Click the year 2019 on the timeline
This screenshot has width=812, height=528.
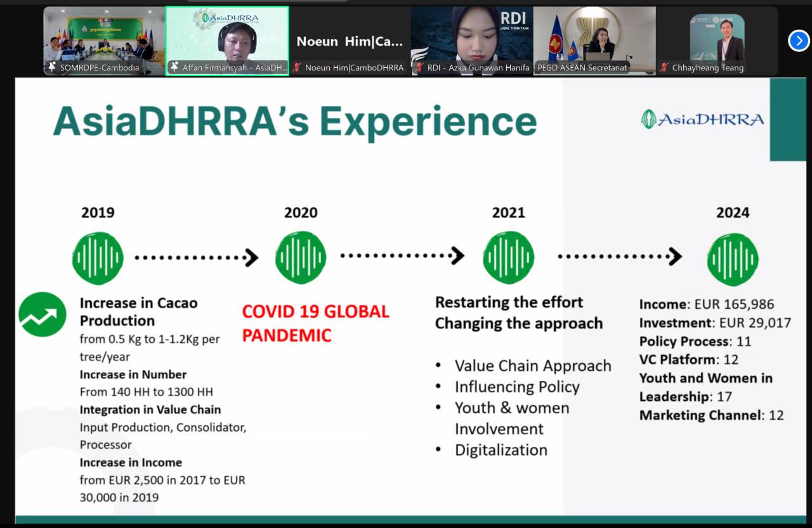click(x=98, y=212)
